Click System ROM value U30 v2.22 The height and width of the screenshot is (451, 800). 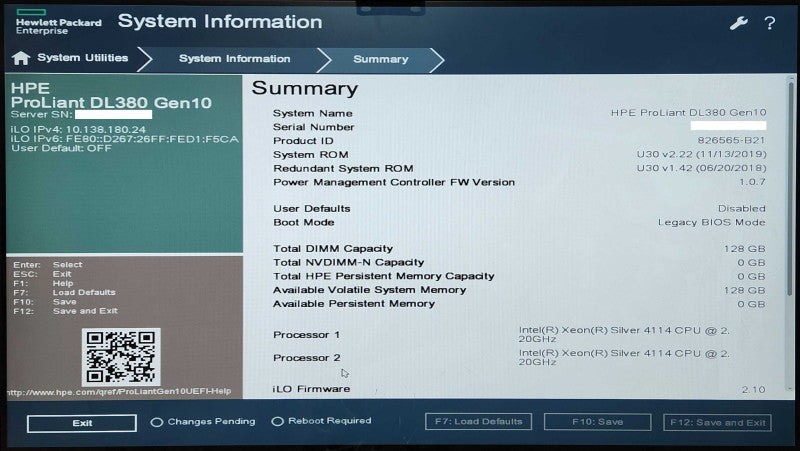pyautogui.click(x=701, y=154)
